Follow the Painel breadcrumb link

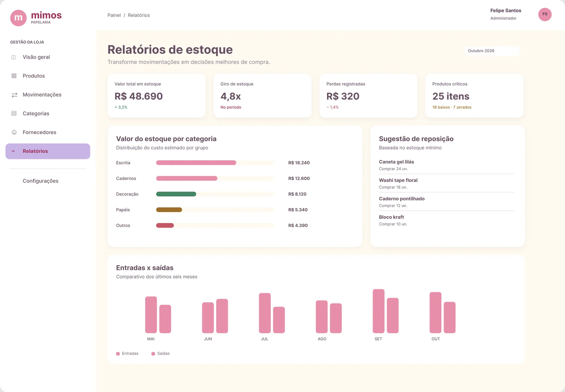tap(114, 15)
